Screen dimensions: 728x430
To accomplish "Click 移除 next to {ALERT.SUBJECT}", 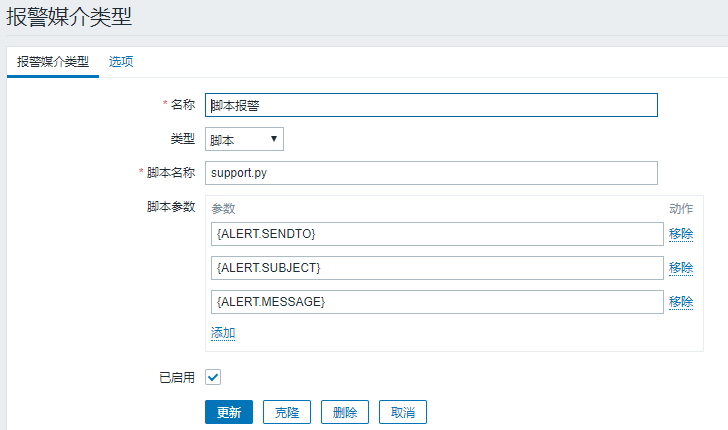I will click(681, 268).
